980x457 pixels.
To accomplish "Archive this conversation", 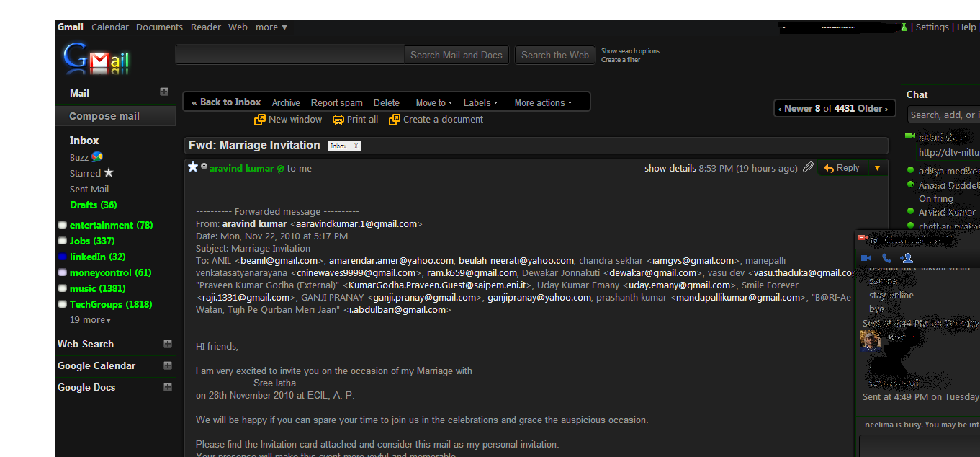I will [286, 103].
